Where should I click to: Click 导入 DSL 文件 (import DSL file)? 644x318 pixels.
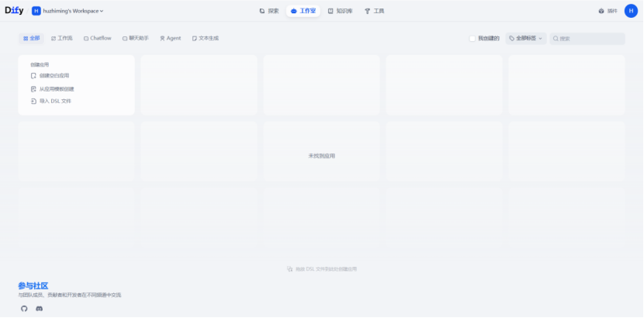pos(51,101)
